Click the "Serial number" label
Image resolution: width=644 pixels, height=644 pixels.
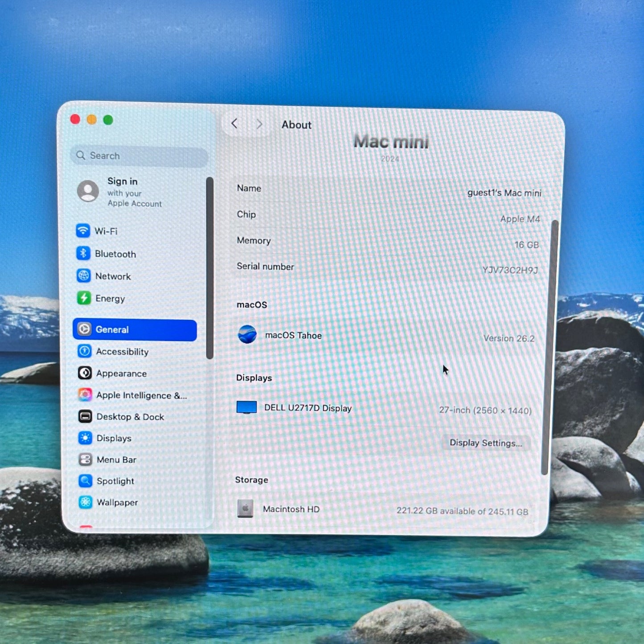[266, 267]
